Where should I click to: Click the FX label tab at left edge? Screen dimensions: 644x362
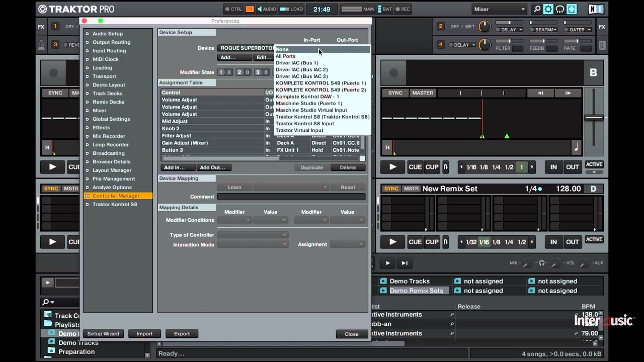[41, 27]
